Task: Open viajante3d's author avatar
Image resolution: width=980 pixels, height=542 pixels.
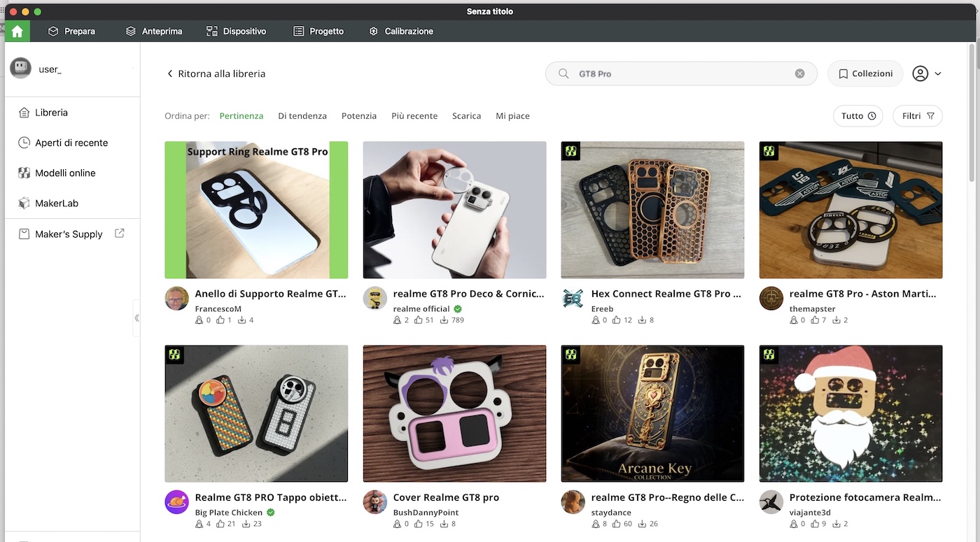Action: tap(771, 502)
